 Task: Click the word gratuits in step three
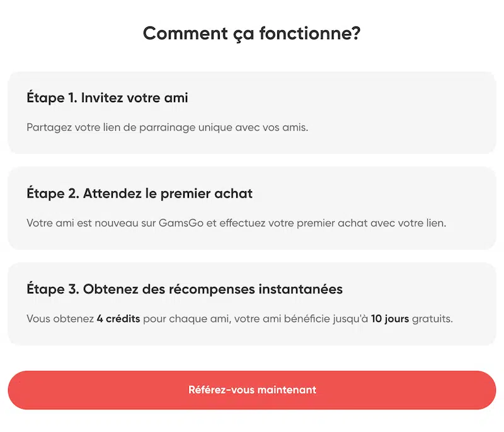[432, 318]
